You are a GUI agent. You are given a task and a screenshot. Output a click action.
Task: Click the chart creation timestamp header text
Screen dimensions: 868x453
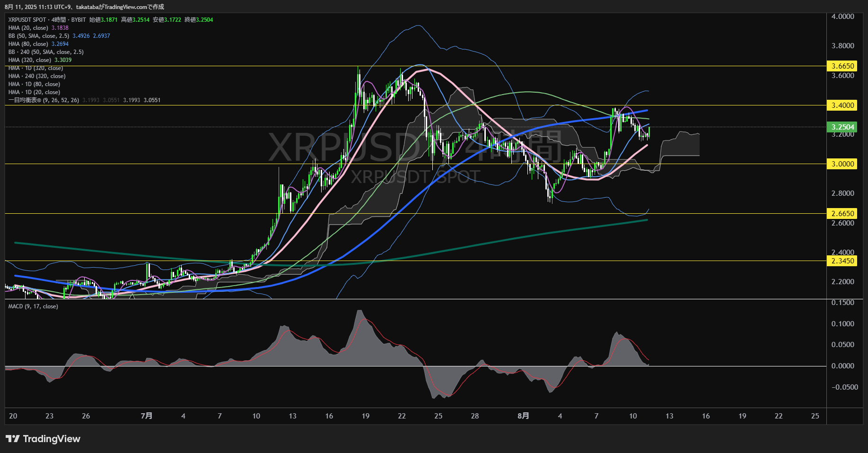(84, 7)
